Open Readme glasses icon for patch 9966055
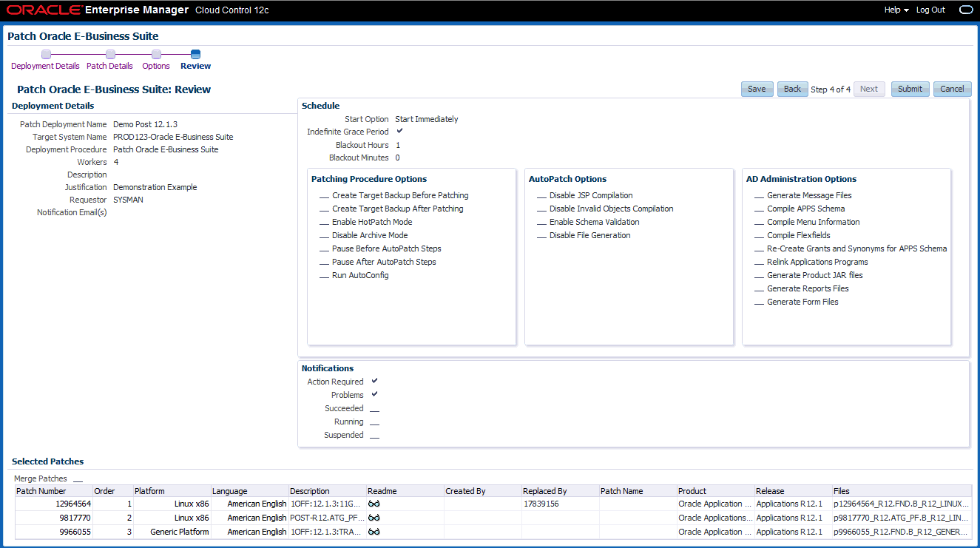 (x=374, y=532)
